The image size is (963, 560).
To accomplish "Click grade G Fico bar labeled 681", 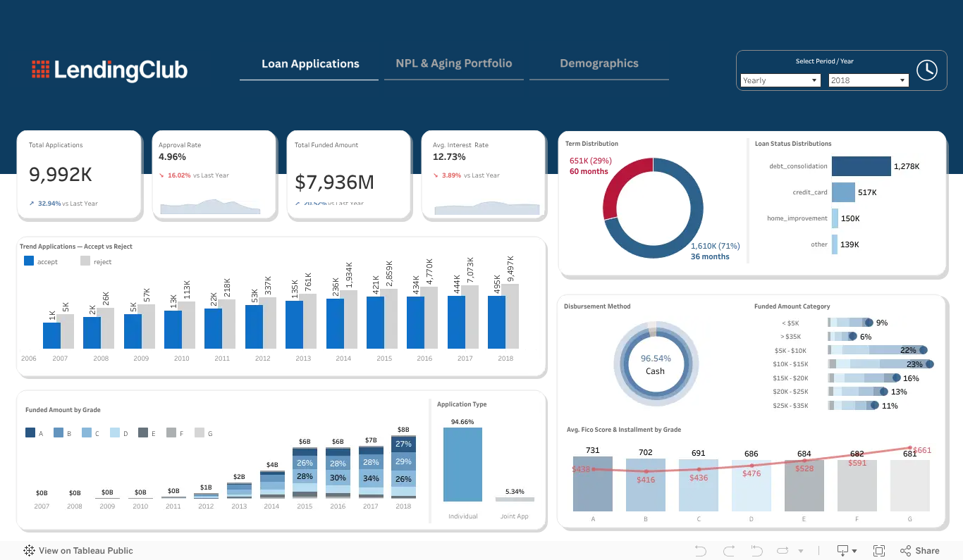I will click(910, 486).
